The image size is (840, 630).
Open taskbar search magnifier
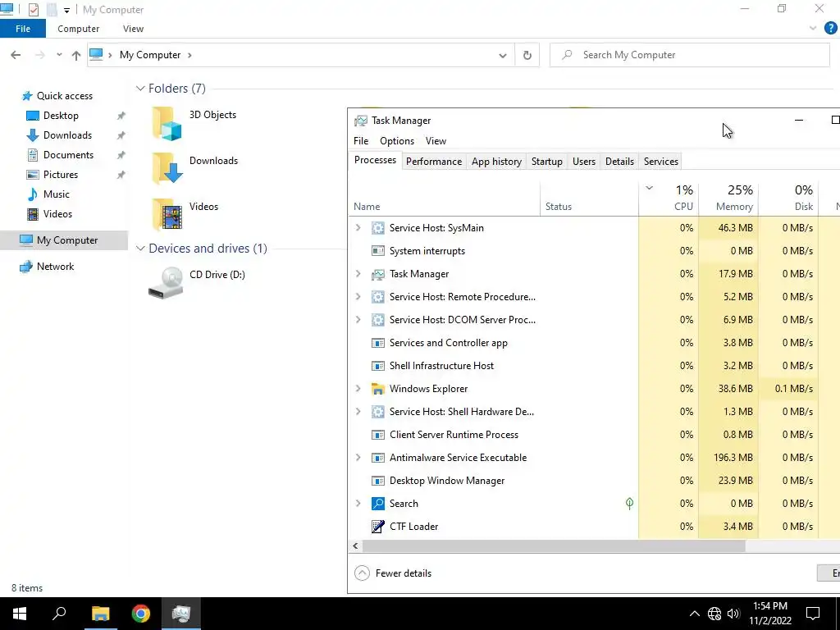point(59,613)
